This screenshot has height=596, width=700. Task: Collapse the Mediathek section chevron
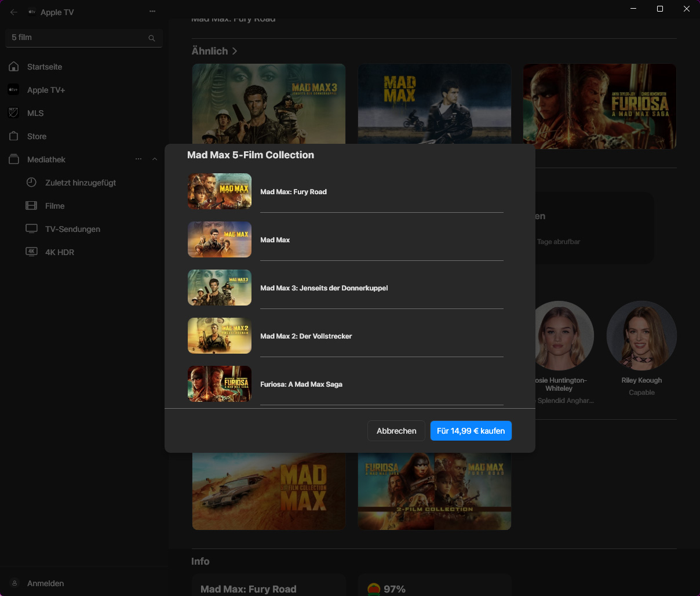click(x=155, y=159)
